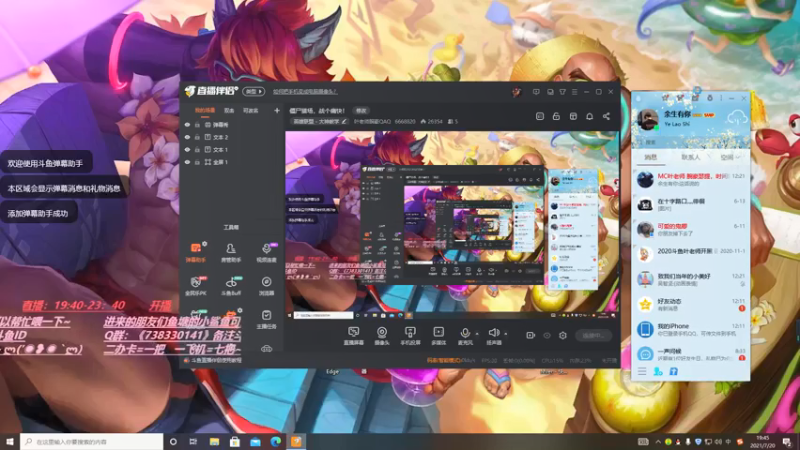The image size is (800, 450).
Task: Click the Windows taskbar search box
Action: click(x=92, y=441)
